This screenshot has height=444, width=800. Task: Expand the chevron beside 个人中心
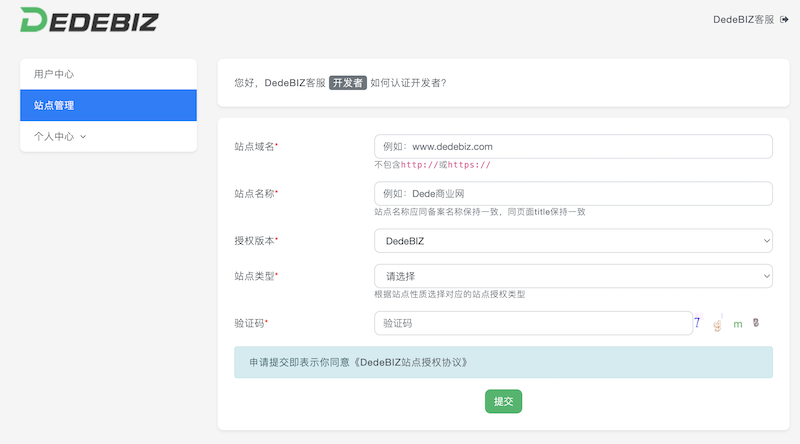coord(83,136)
